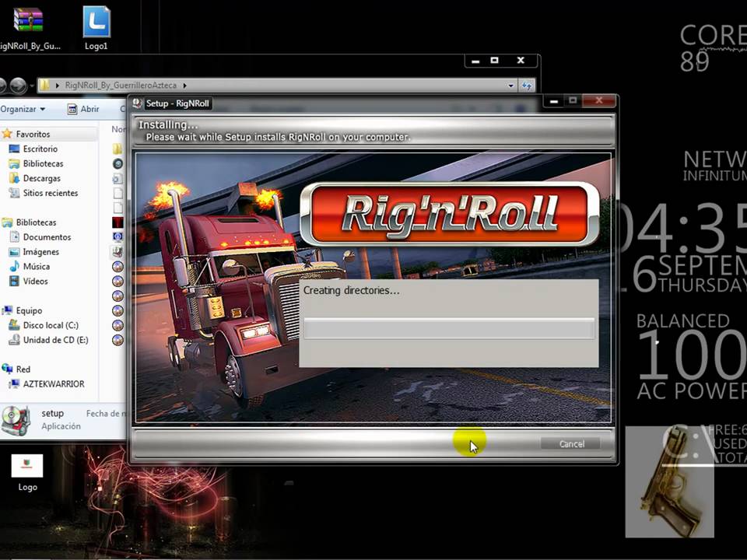Click the Red network icon
This screenshot has width=747, height=560.
pos(7,369)
